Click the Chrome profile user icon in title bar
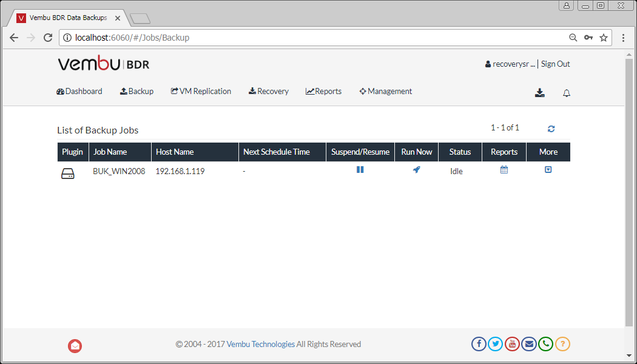The width and height of the screenshot is (637, 364). pyautogui.click(x=566, y=5)
